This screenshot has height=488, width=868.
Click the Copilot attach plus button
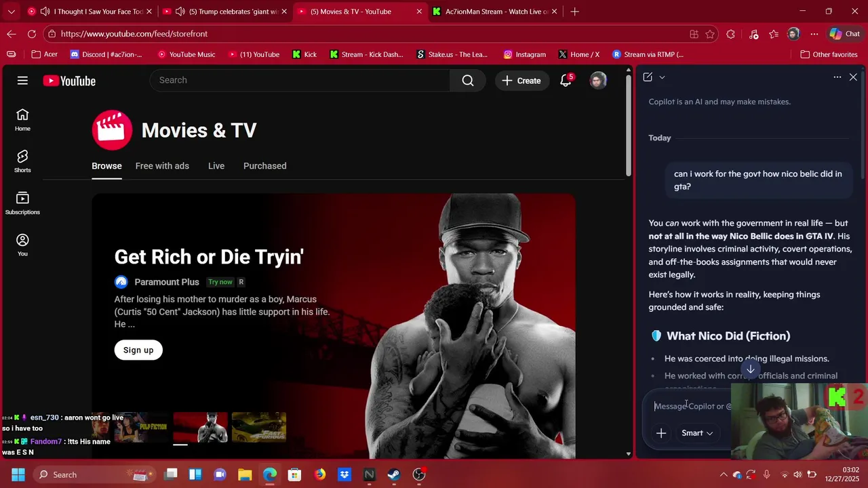click(661, 433)
